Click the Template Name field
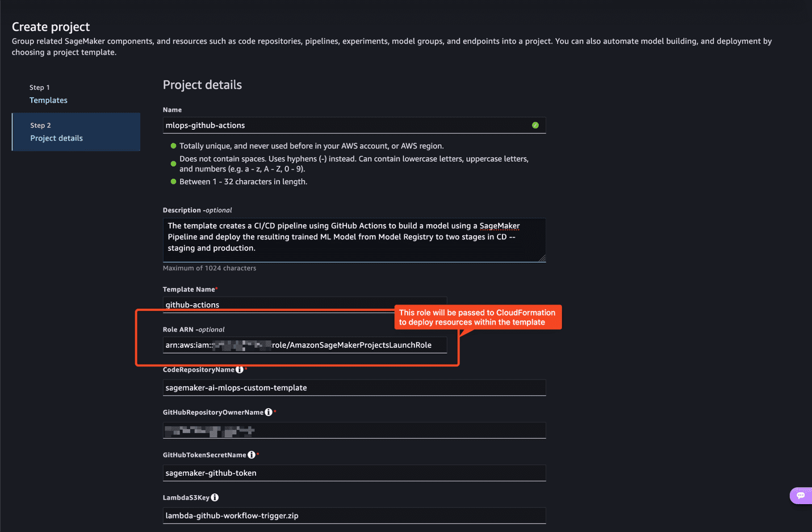This screenshot has height=532, width=812. (x=304, y=304)
